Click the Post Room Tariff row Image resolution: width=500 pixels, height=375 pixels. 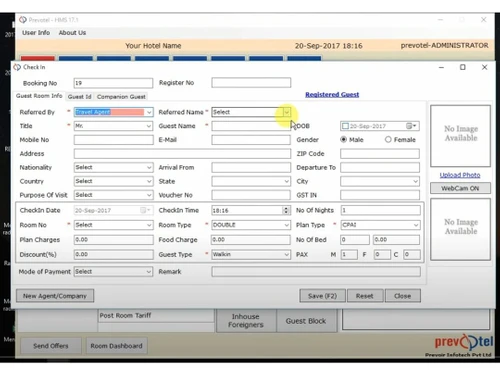tap(156, 315)
